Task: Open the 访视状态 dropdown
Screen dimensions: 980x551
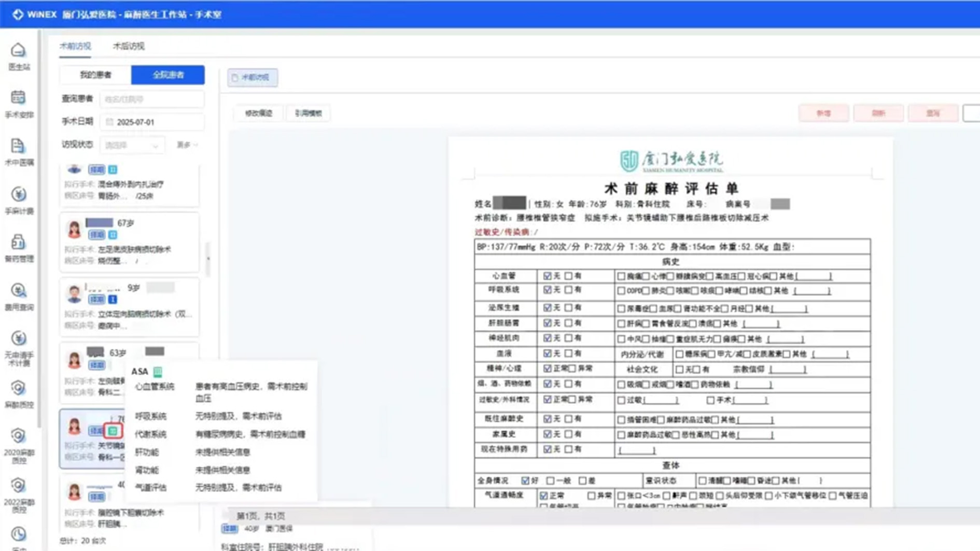Action: (x=132, y=146)
